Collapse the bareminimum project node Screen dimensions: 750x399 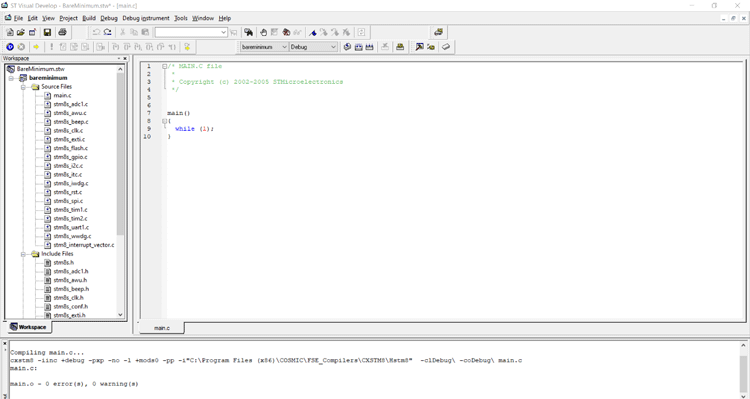[x=11, y=78]
